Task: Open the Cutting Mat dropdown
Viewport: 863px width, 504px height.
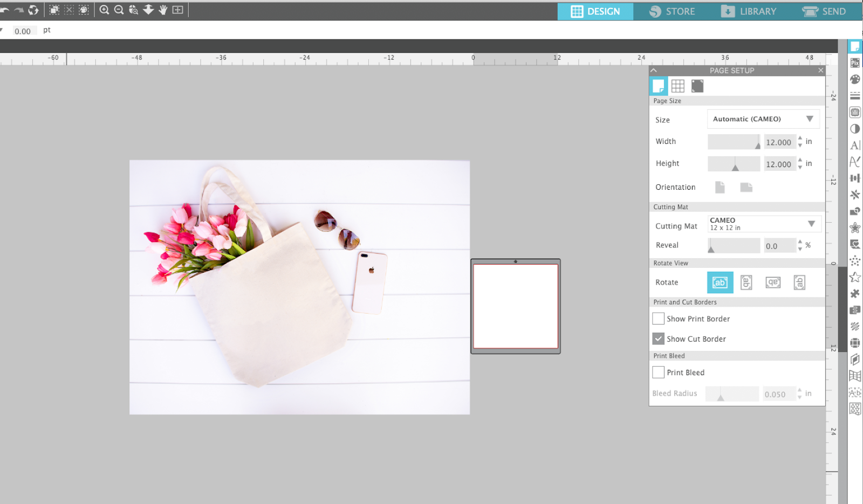Action: pos(763,223)
